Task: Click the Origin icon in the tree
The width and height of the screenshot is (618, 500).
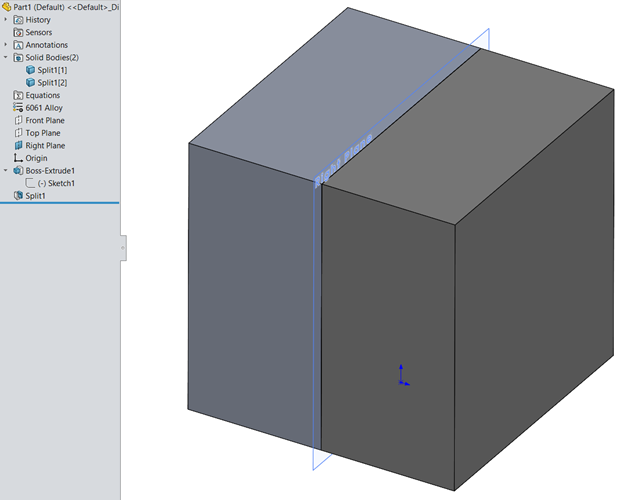Action: click(x=18, y=158)
